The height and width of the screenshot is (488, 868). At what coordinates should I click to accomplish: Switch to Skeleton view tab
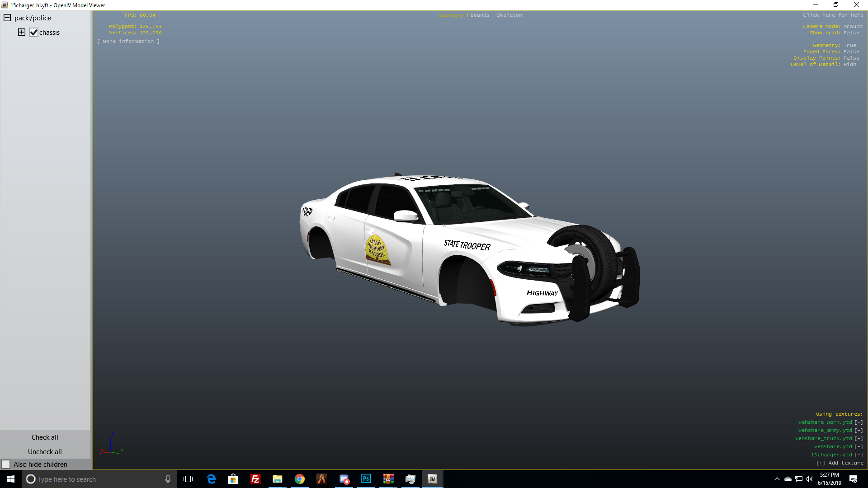(x=509, y=15)
